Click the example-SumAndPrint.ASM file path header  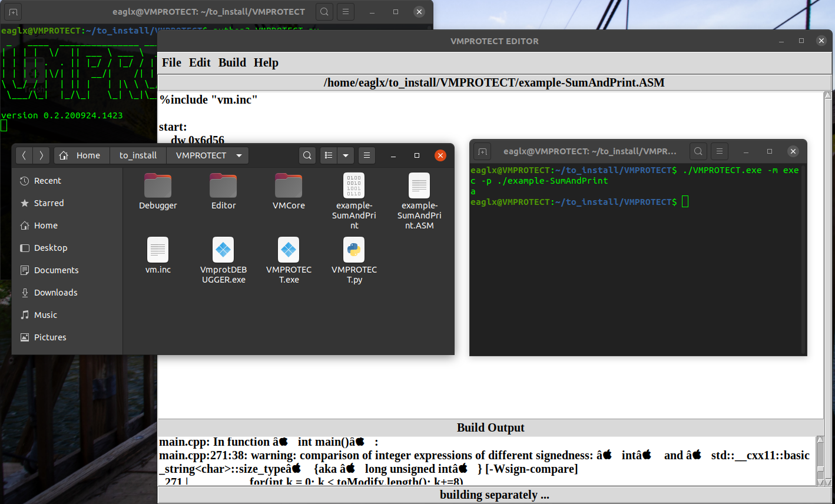tap(494, 82)
